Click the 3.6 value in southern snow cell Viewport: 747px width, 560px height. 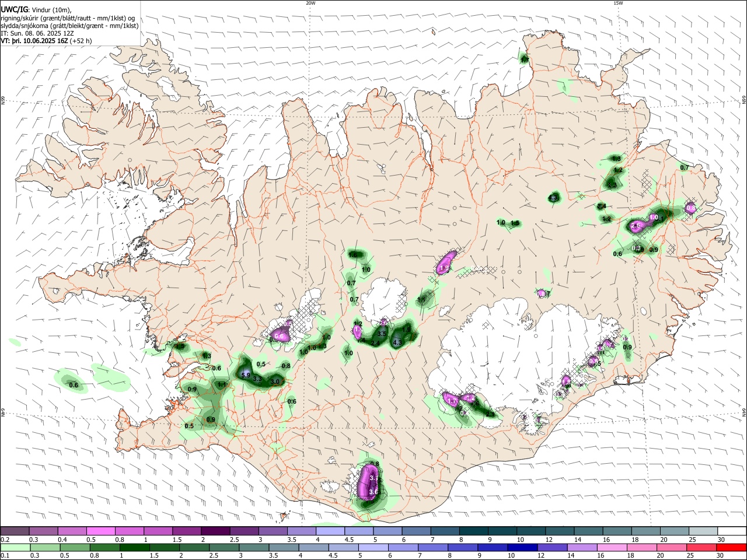click(374, 492)
